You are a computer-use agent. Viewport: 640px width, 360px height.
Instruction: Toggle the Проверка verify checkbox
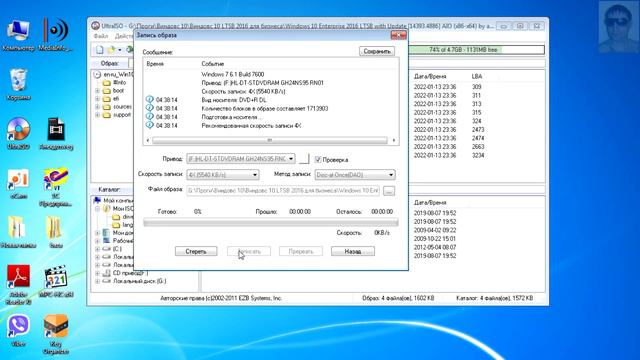tap(318, 159)
